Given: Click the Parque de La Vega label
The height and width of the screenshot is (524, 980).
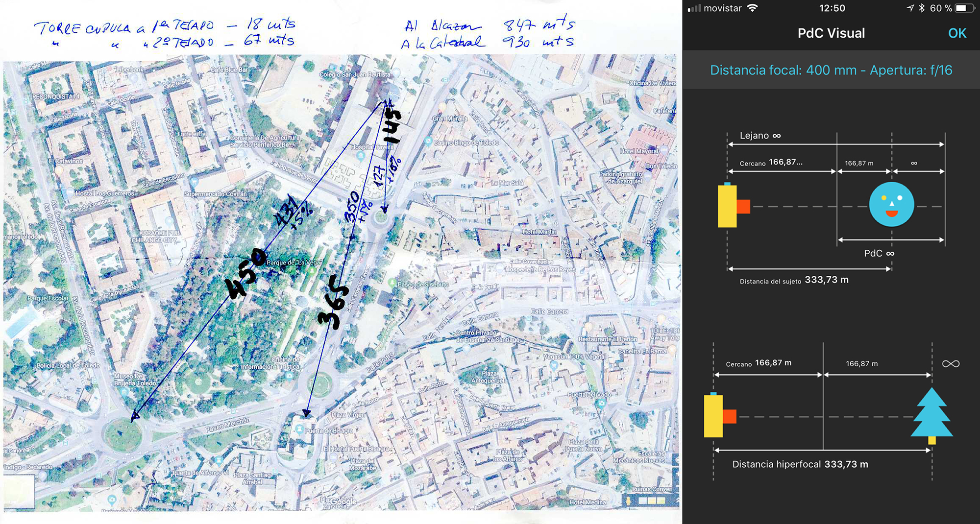Looking at the screenshot, I should click(x=294, y=262).
